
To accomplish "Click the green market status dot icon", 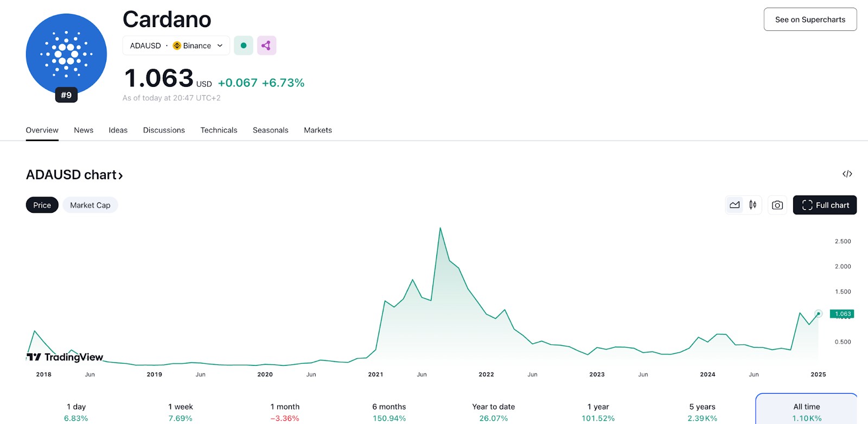I will (x=244, y=46).
